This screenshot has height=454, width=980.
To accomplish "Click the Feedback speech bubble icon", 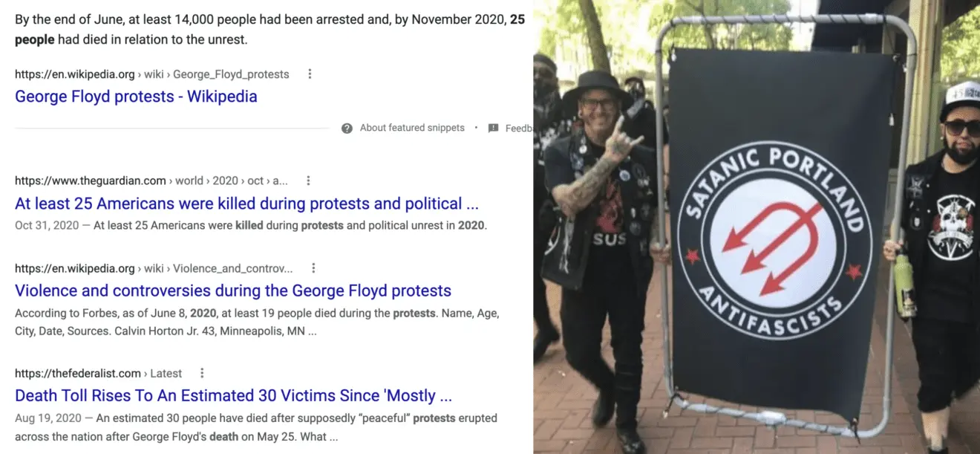I will pyautogui.click(x=493, y=129).
